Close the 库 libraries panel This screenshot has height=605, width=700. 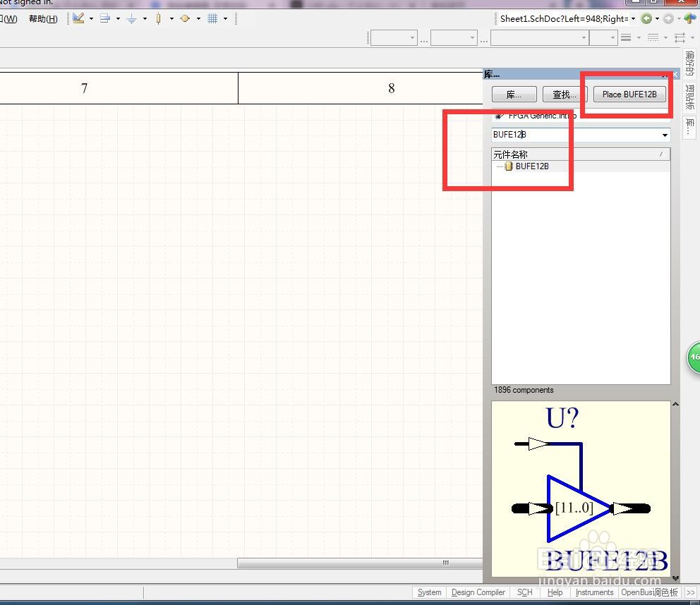click(x=675, y=75)
